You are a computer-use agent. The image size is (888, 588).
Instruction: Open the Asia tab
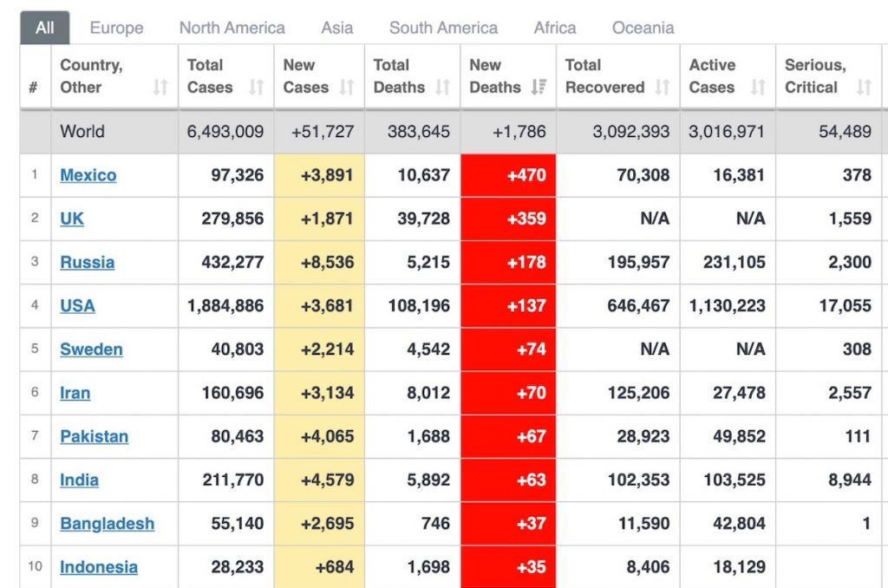[337, 28]
